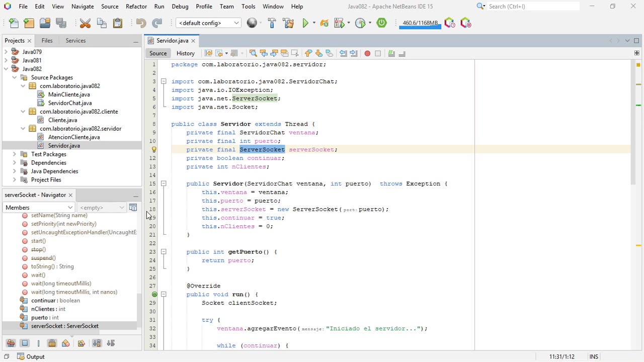Click the New Project toolbar icon
Viewport: 644px width, 362px height.
(29, 23)
